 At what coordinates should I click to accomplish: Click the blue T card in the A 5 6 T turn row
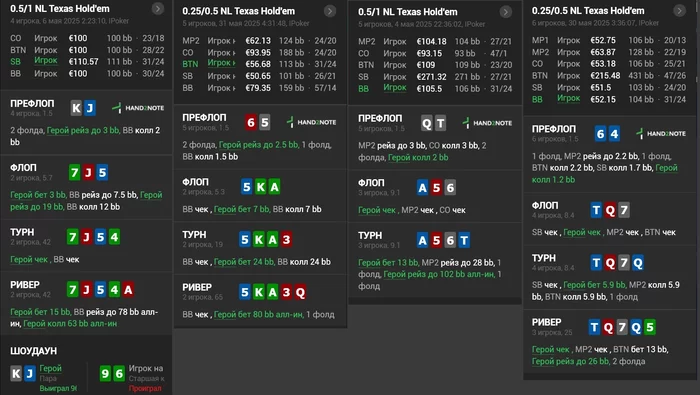[x=464, y=241]
